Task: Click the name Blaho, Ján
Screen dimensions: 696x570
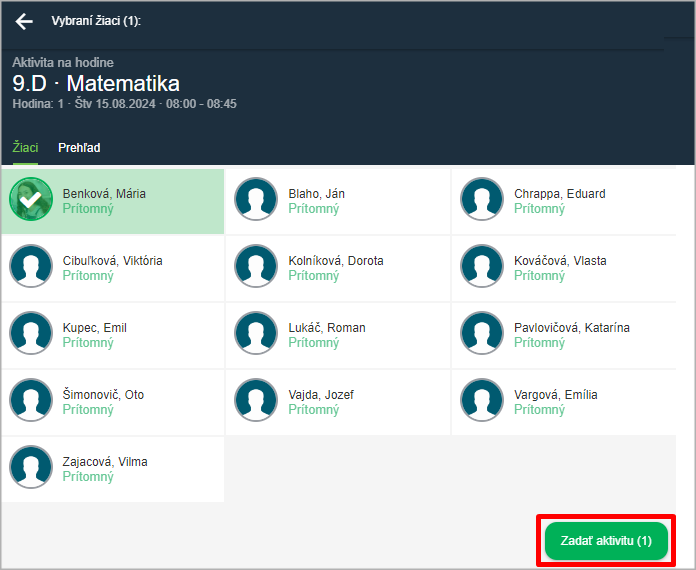Action: 316,194
